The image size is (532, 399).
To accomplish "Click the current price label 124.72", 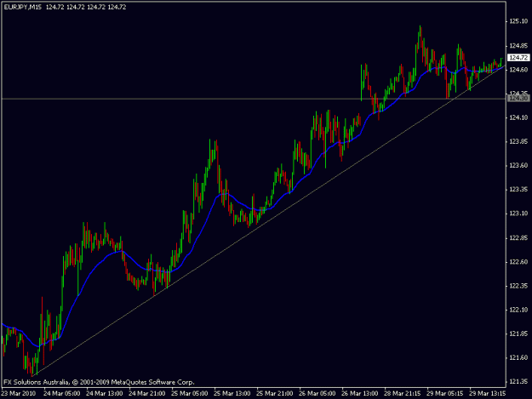I will pos(518,58).
